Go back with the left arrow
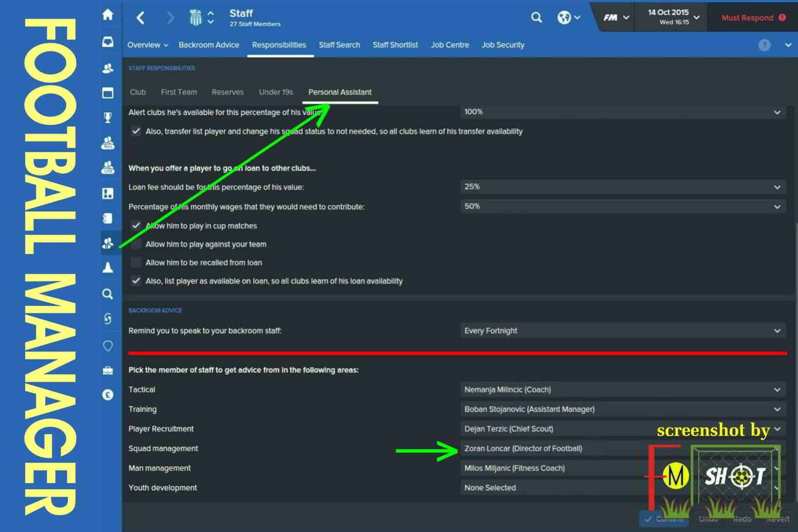The height and width of the screenshot is (532, 798). click(141, 18)
